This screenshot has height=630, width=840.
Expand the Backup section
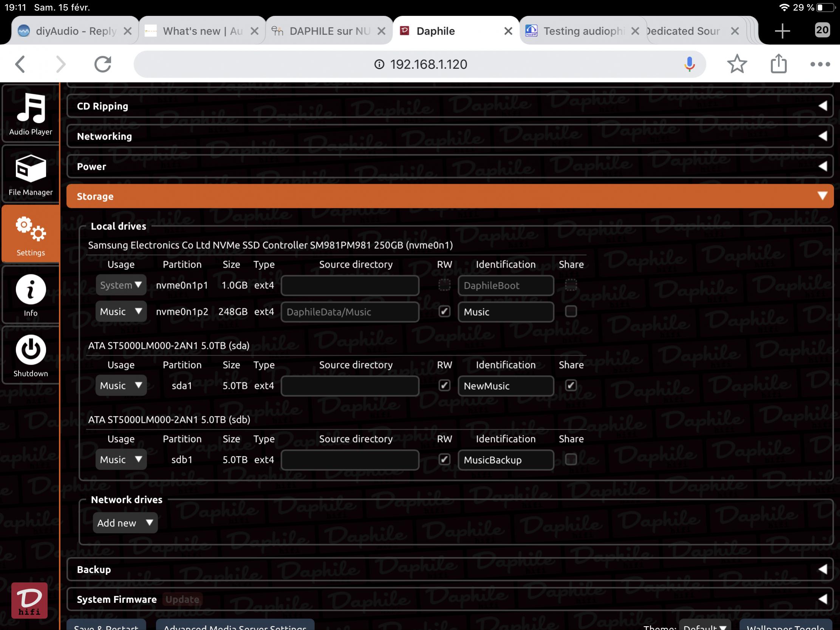click(x=450, y=569)
